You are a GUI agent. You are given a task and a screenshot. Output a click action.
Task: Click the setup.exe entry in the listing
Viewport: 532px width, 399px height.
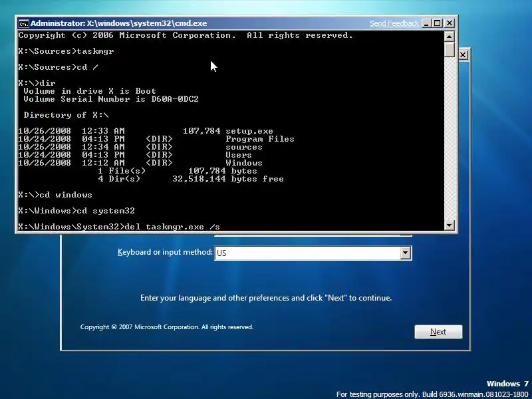249,131
